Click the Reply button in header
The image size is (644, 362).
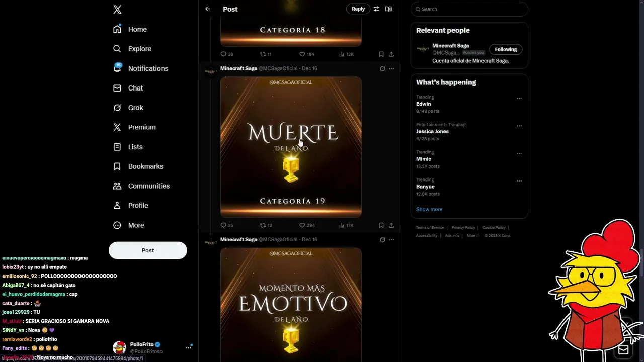click(358, 9)
